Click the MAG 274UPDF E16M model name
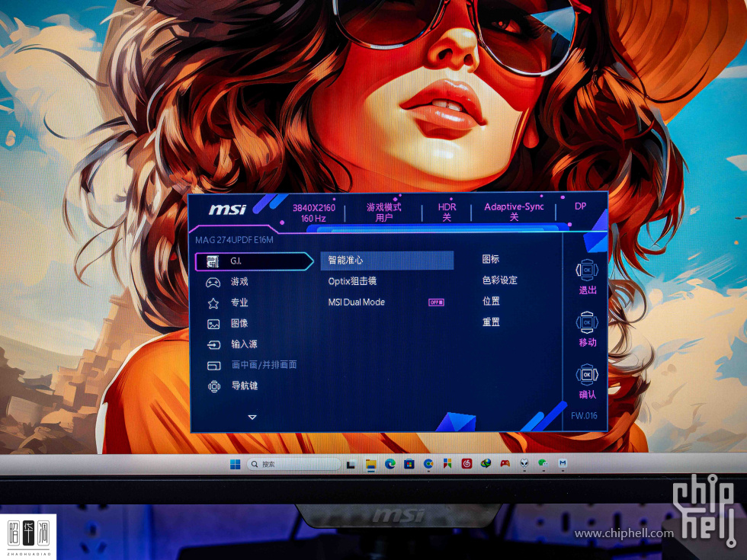The width and height of the screenshot is (747, 560). 235,240
